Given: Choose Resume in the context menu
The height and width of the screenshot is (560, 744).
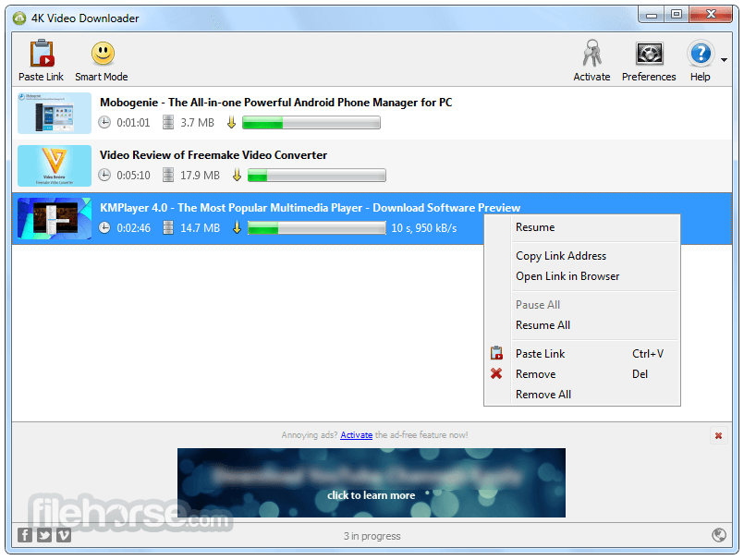Looking at the screenshot, I should [582, 227].
